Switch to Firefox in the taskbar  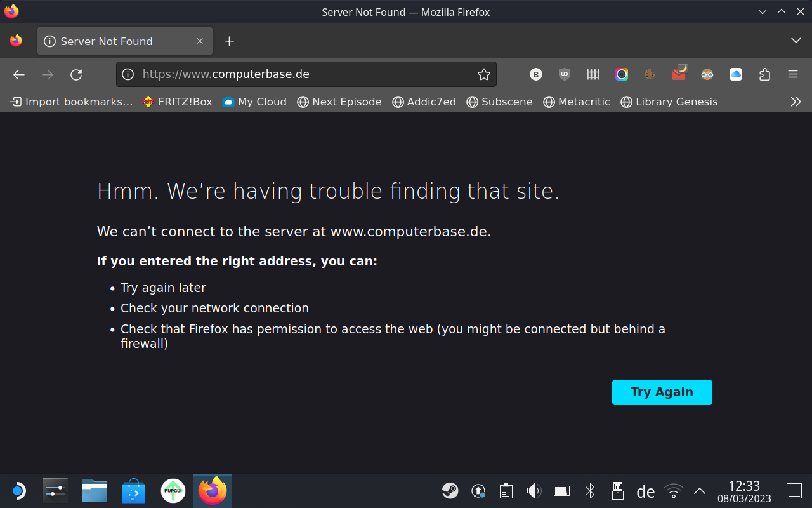click(x=213, y=491)
